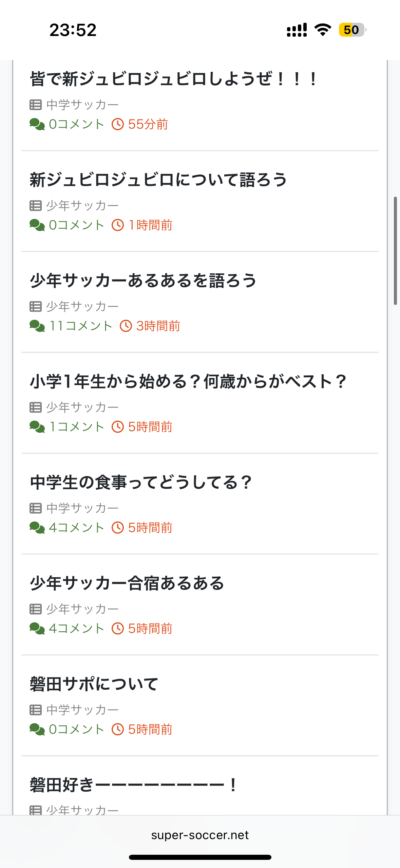Click comment bubble icon beside 11コメント
400x868 pixels.
click(x=37, y=326)
